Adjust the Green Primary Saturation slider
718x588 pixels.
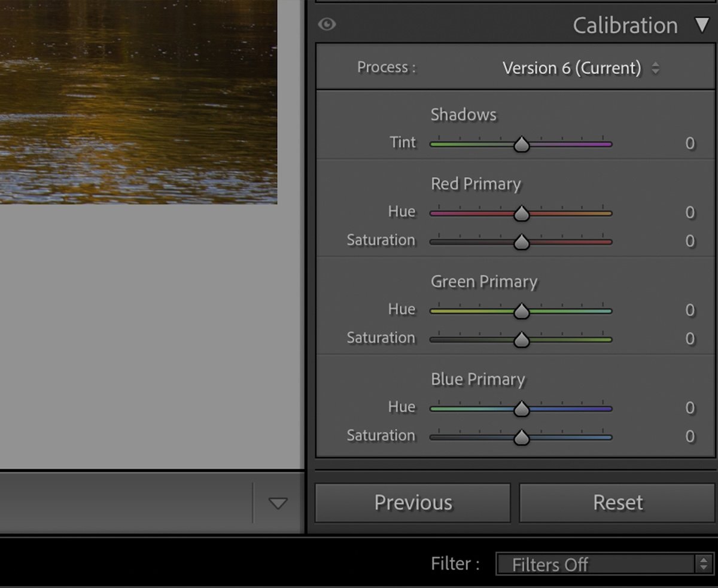(521, 339)
